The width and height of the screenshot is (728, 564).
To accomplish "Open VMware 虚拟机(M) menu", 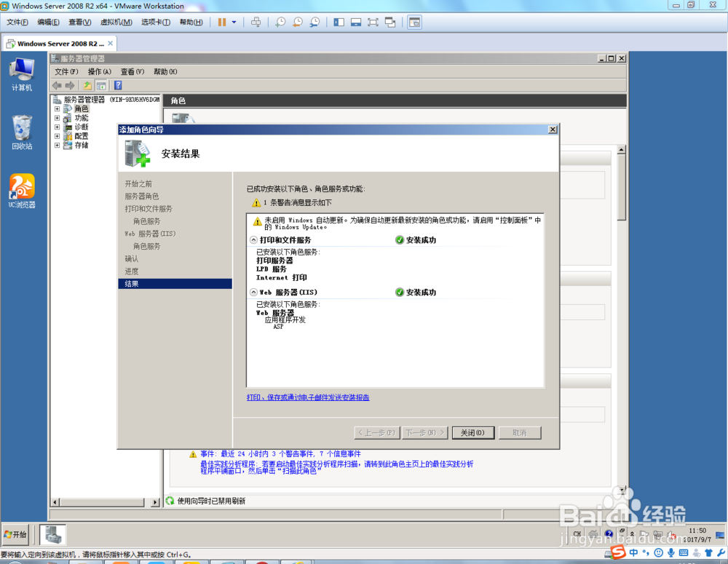I will pos(116,23).
